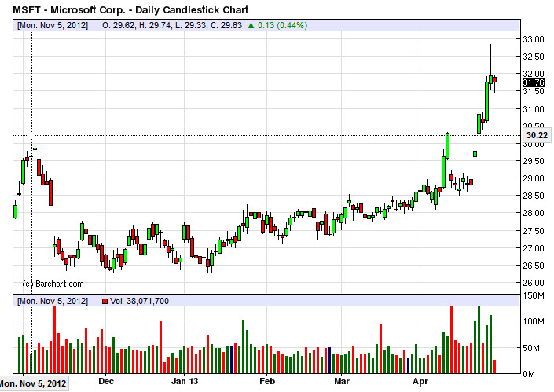Click the '0M' volume axis label

(529, 374)
